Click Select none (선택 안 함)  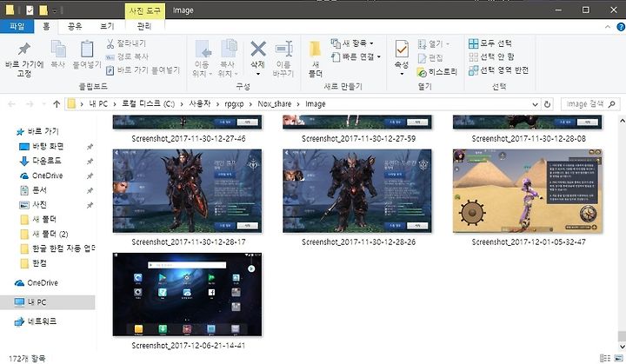point(491,56)
